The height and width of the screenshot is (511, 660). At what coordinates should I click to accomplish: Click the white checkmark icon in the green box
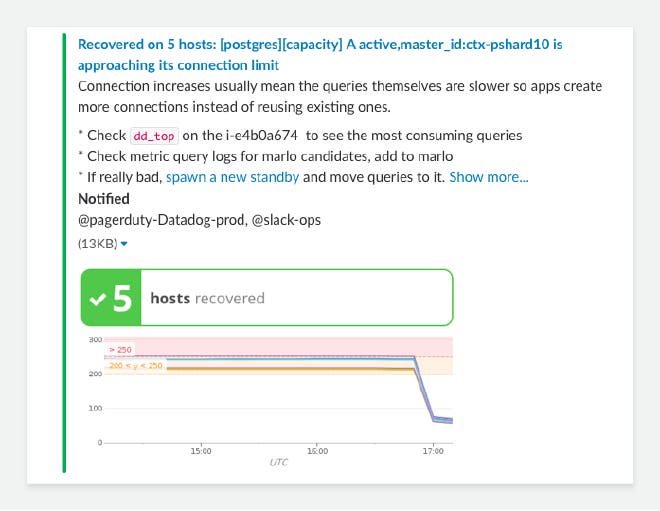pyautogui.click(x=97, y=298)
